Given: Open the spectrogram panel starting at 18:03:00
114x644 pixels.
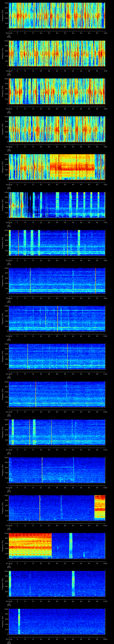Looking at the screenshot, I should (57, 91).
